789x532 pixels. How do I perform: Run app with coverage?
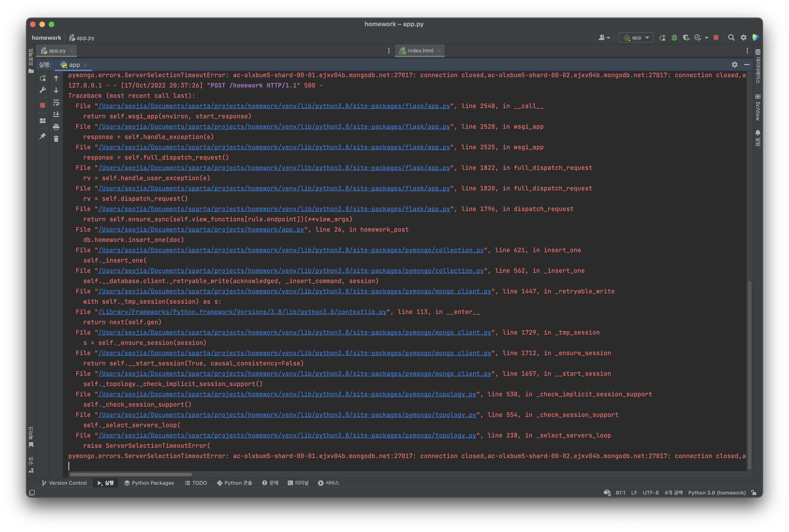[686, 38]
